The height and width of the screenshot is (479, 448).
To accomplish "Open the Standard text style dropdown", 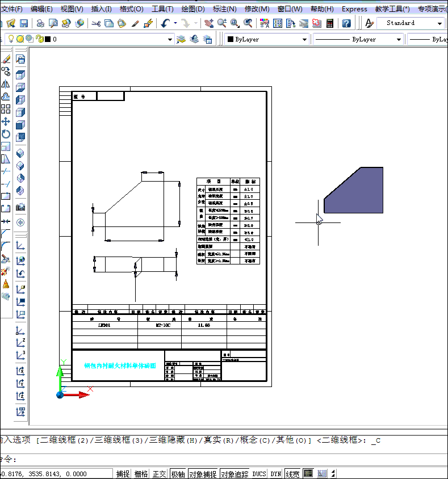I will point(439,23).
